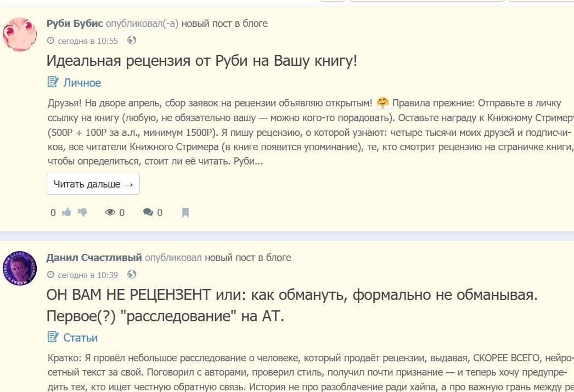Go to the Статьи category
Image resolution: width=574 pixels, height=392 pixels.
tap(81, 338)
